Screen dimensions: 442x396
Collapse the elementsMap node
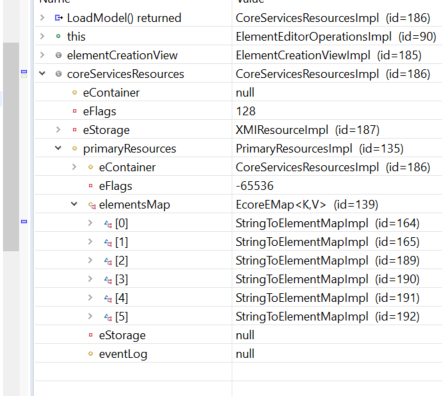click(x=74, y=204)
